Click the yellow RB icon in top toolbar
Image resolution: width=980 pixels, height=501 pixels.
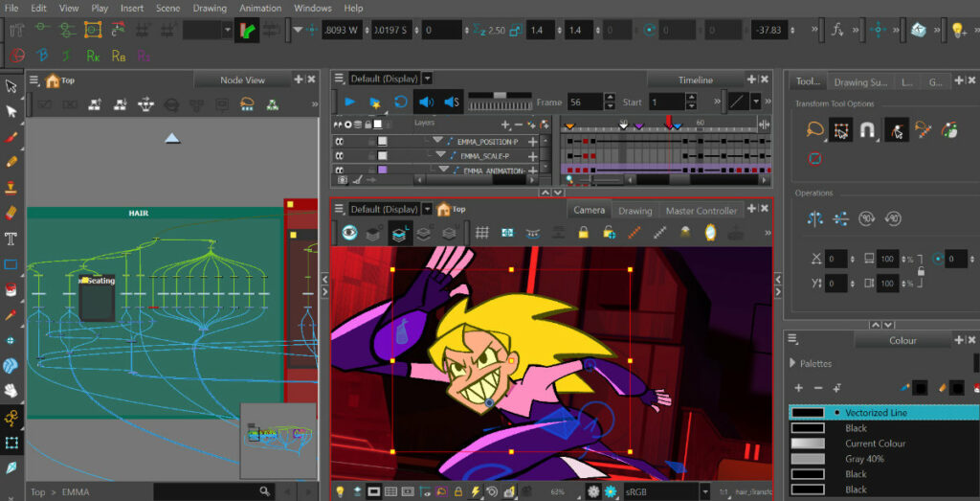119,56
